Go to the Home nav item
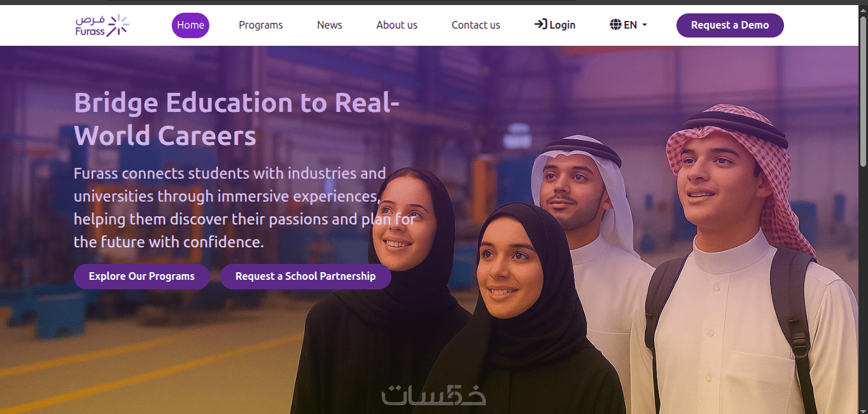 190,25
